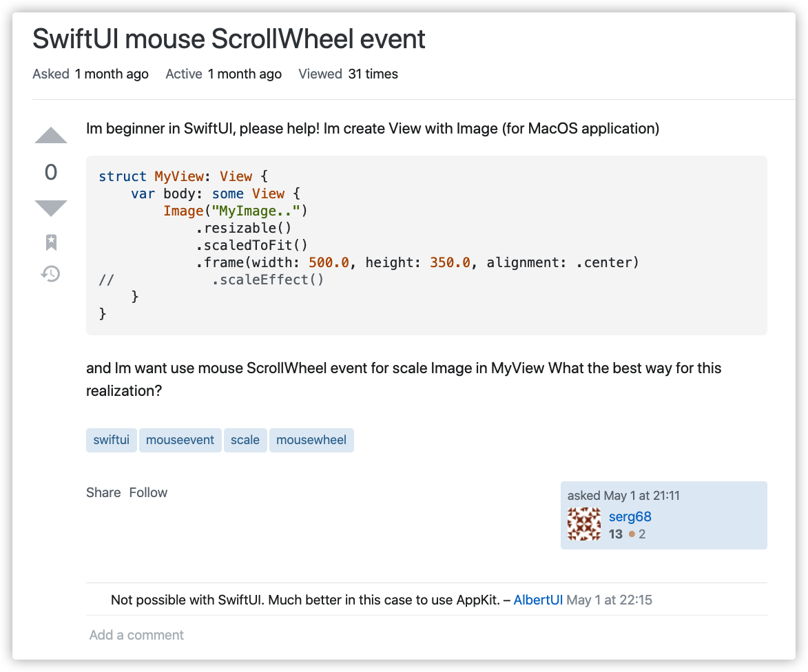Open the post activity history icon
The image size is (808, 672).
[x=51, y=274]
